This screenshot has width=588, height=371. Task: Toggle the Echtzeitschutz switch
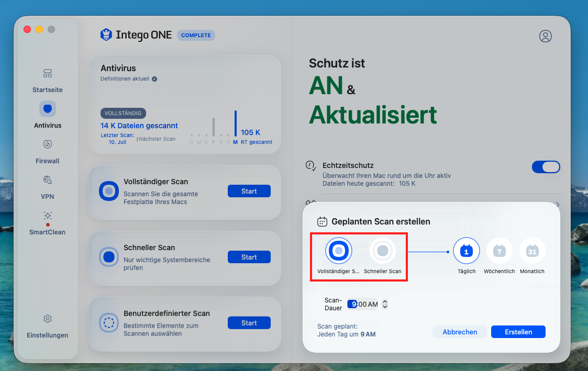(546, 167)
